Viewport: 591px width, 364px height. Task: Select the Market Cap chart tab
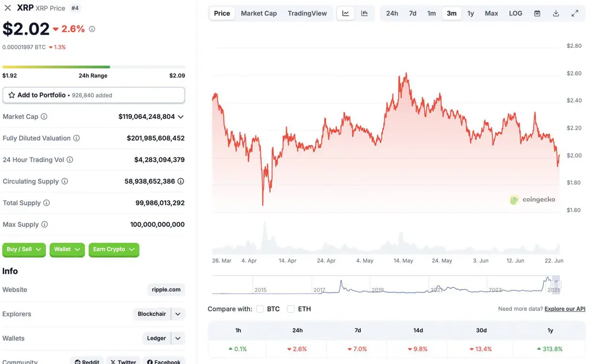click(x=259, y=13)
